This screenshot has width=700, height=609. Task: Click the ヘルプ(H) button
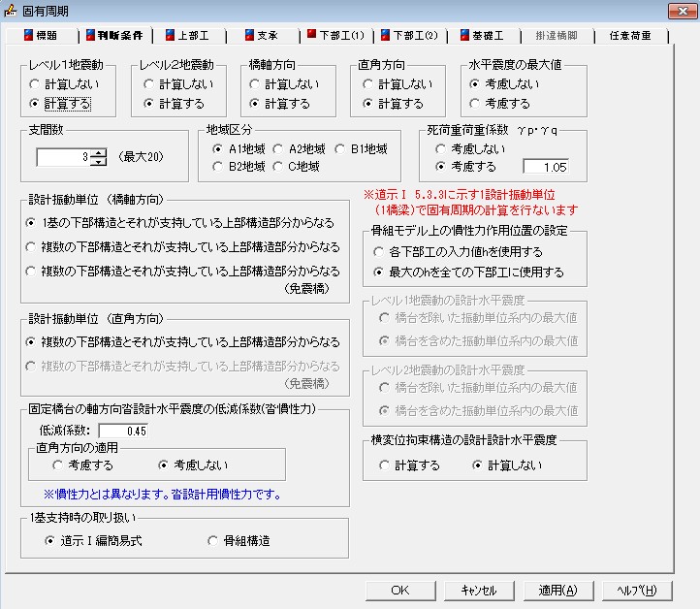point(636,590)
